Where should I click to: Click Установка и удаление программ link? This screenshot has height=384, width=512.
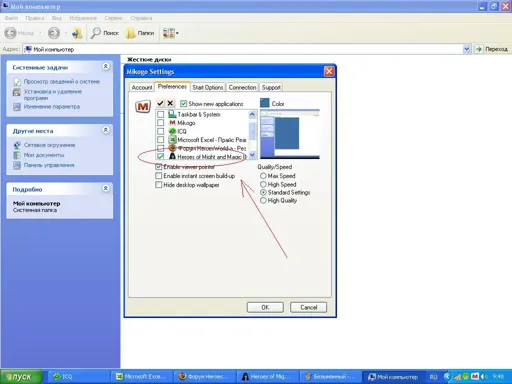52,95
